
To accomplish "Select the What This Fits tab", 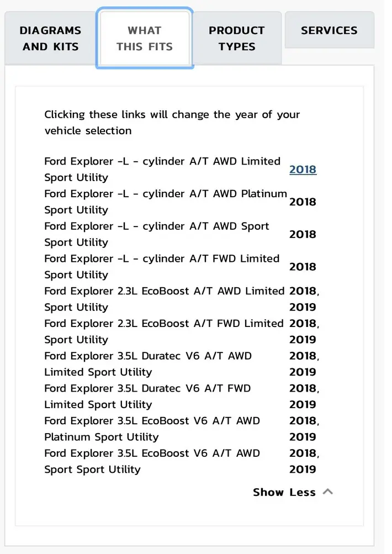I will coord(145,38).
